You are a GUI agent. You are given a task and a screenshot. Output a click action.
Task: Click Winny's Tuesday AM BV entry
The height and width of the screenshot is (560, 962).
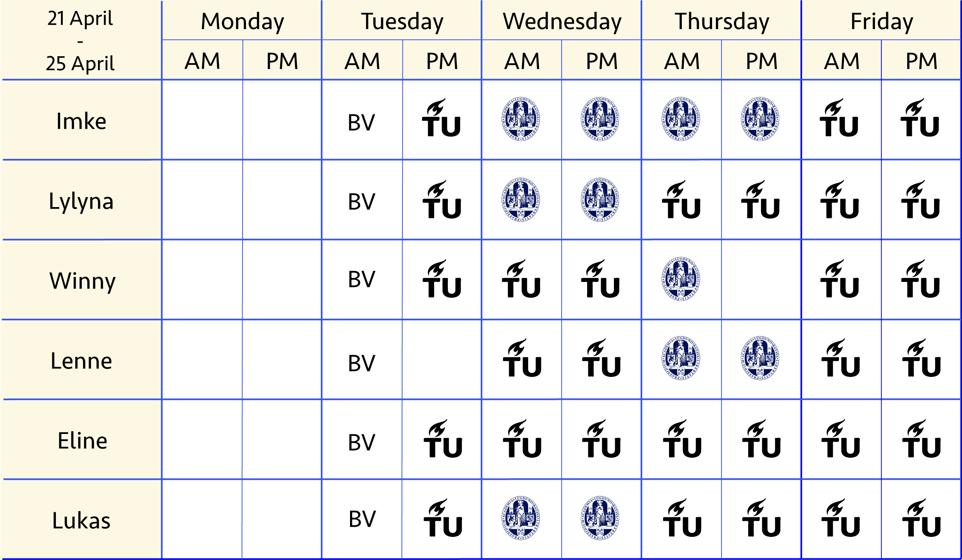click(x=362, y=279)
